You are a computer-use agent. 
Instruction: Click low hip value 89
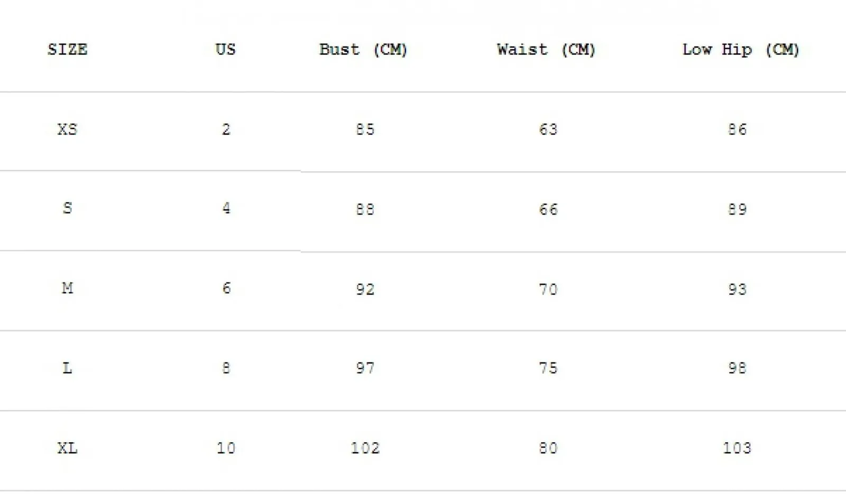point(737,209)
